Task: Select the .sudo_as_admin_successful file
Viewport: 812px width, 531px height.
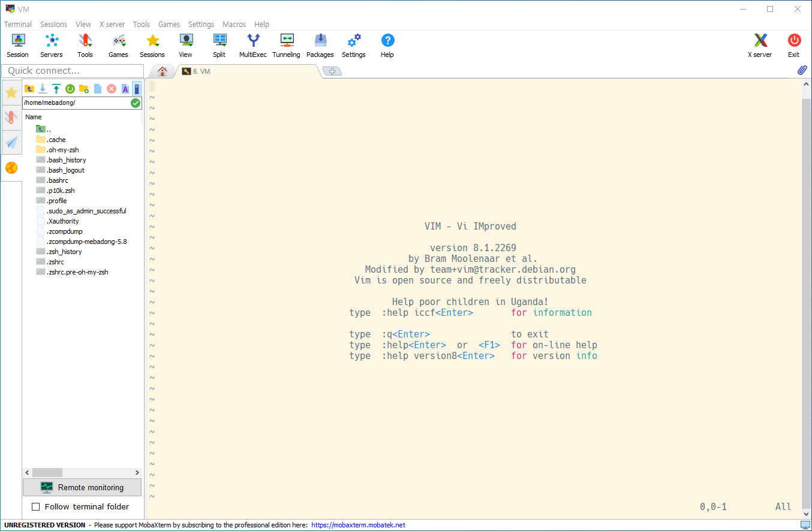Action: pos(81,211)
